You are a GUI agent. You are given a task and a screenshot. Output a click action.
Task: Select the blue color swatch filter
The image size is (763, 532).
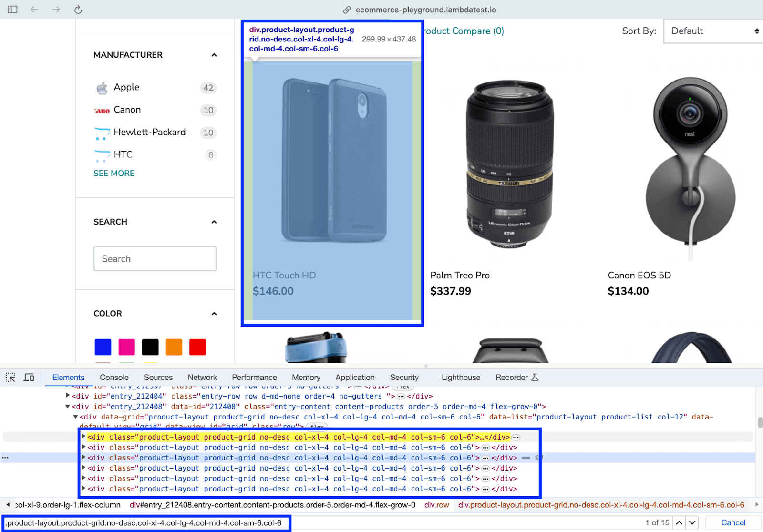(103, 347)
